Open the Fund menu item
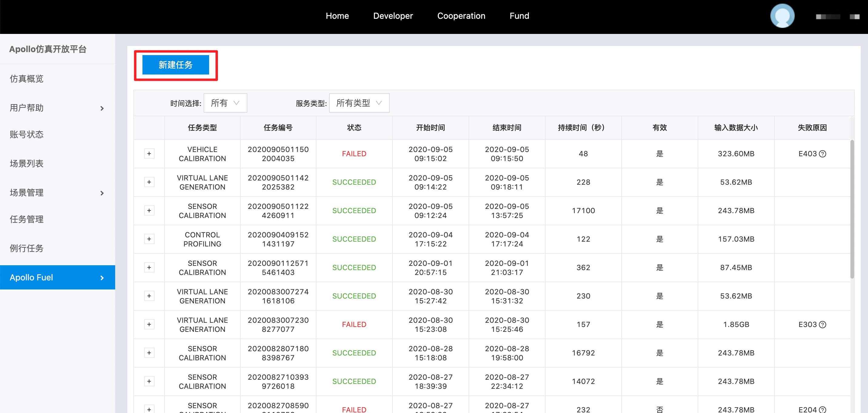The width and height of the screenshot is (868, 413). (519, 16)
